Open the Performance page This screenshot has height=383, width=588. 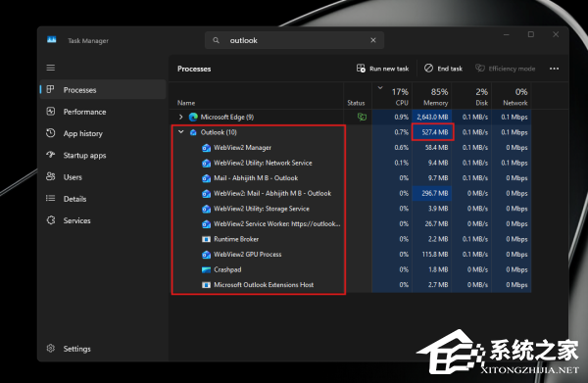[103, 112]
